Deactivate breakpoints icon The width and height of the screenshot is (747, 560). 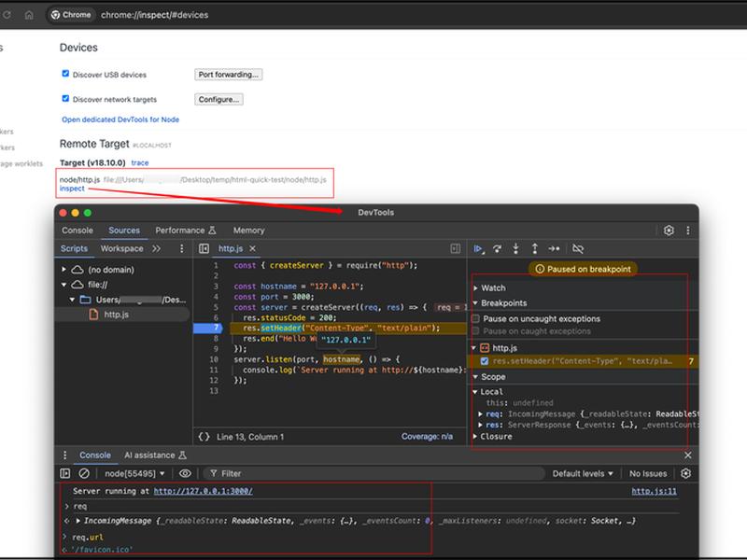(577, 248)
